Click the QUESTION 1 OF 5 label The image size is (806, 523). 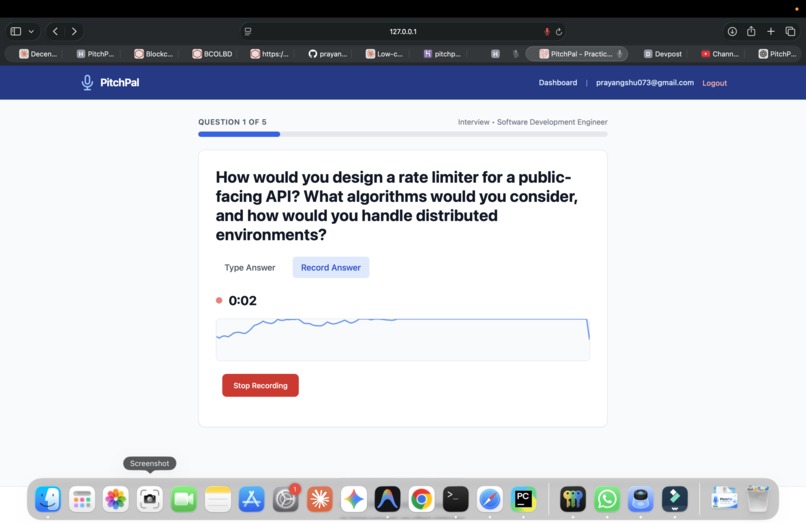click(232, 122)
